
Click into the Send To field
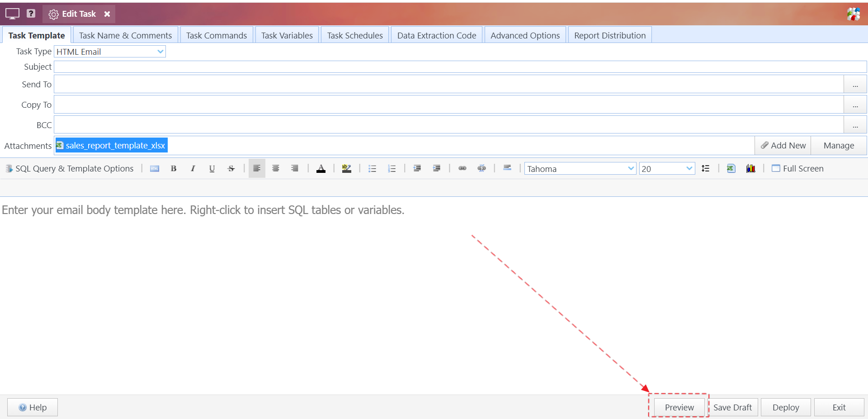click(x=449, y=84)
